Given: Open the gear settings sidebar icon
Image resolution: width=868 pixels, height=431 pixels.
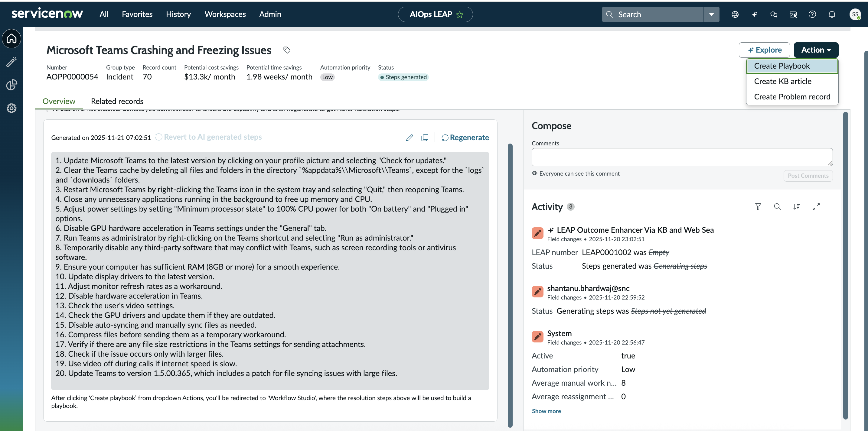Looking at the screenshot, I should tap(11, 108).
